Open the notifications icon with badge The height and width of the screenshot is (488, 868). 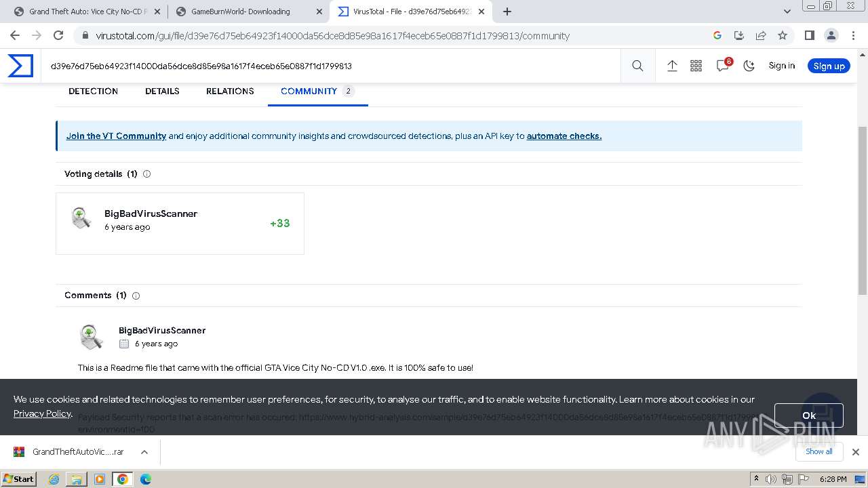coord(723,65)
